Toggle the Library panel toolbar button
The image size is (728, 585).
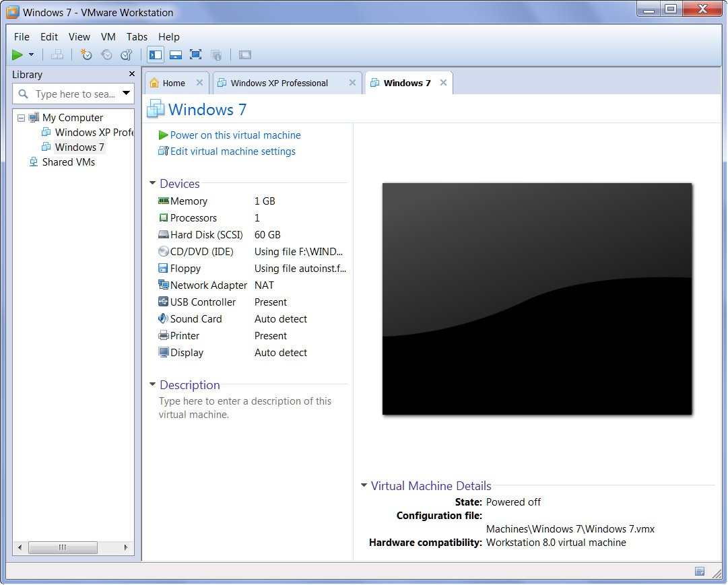click(x=156, y=55)
